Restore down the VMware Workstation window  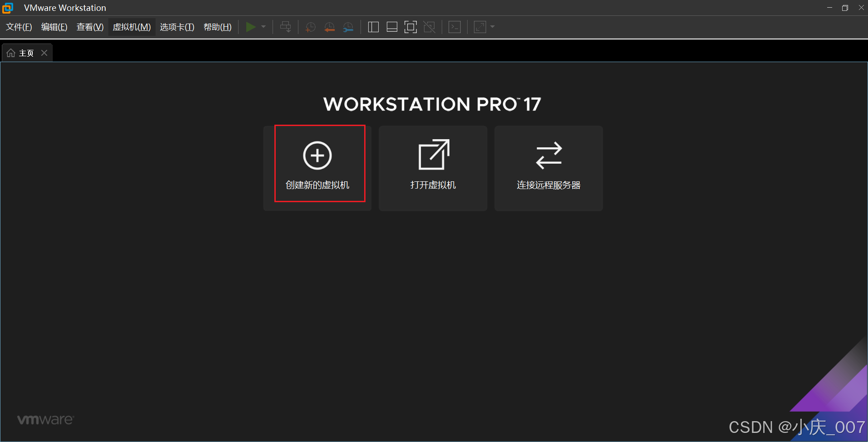pos(845,8)
